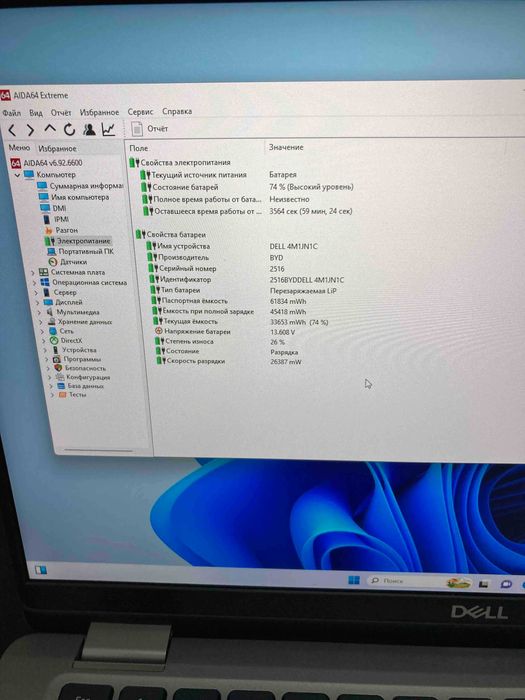Go back with the left arrow toolbar button

(x=12, y=130)
